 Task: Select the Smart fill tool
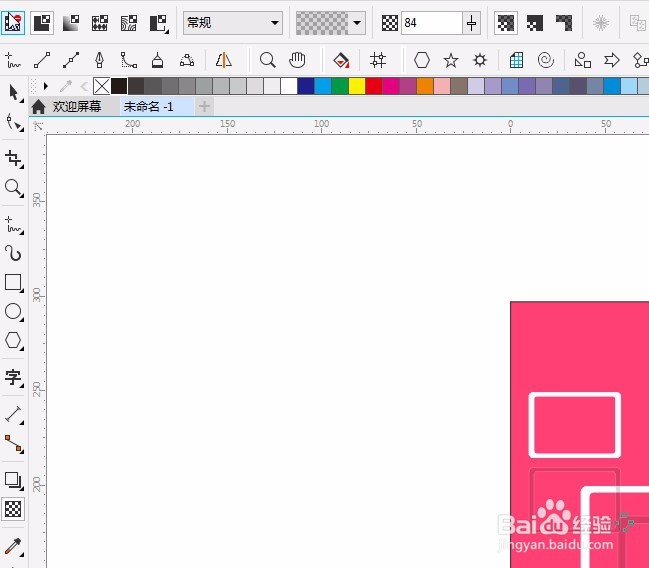pyautogui.click(x=341, y=60)
